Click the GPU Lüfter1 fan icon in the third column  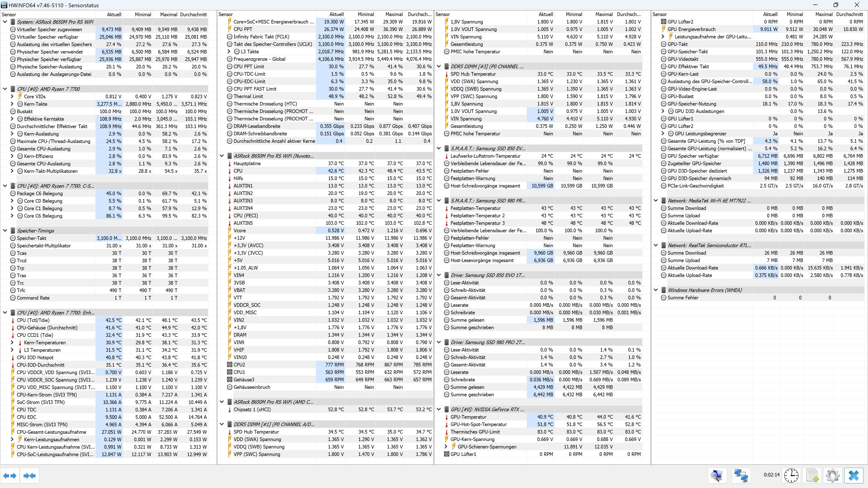click(446, 454)
